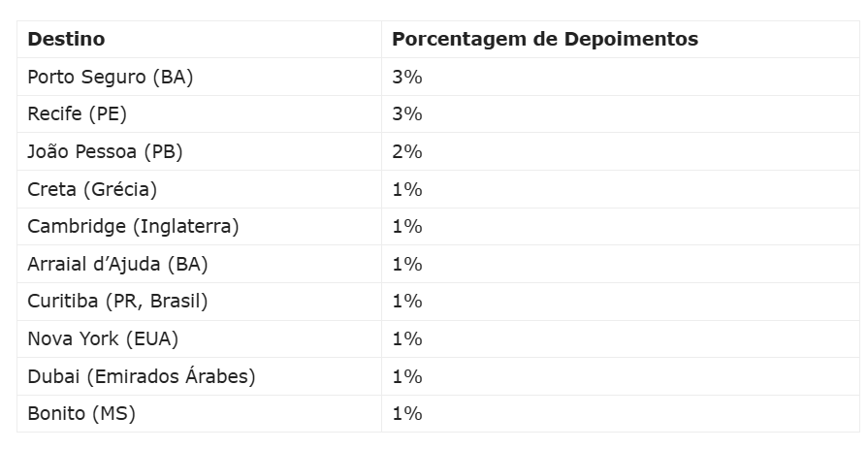Click the Dubai (Emirados Árabes) cell

(142, 376)
